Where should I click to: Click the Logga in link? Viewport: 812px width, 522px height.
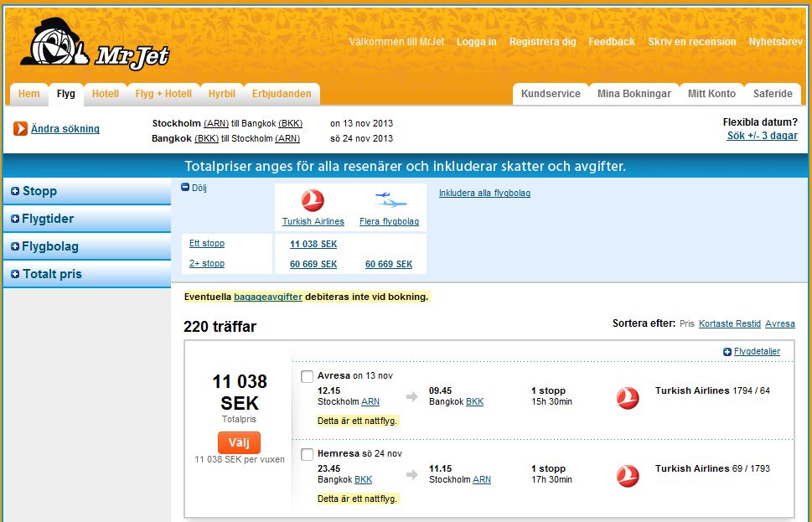pos(477,42)
